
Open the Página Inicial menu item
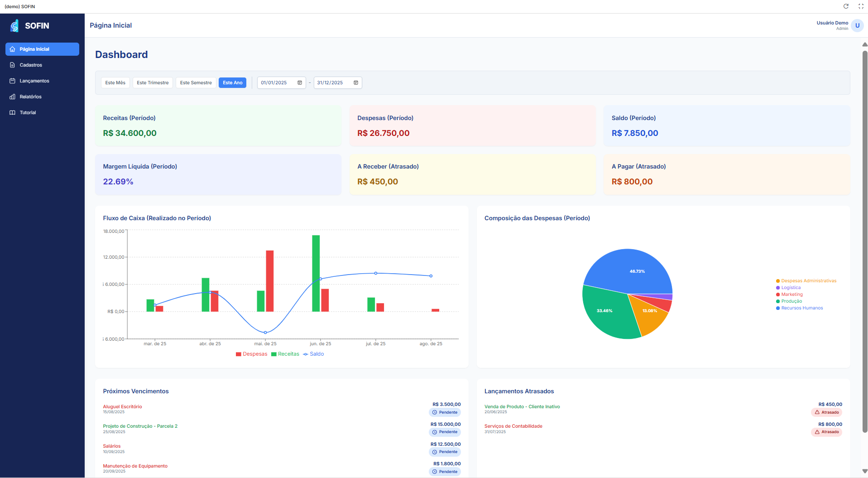42,49
